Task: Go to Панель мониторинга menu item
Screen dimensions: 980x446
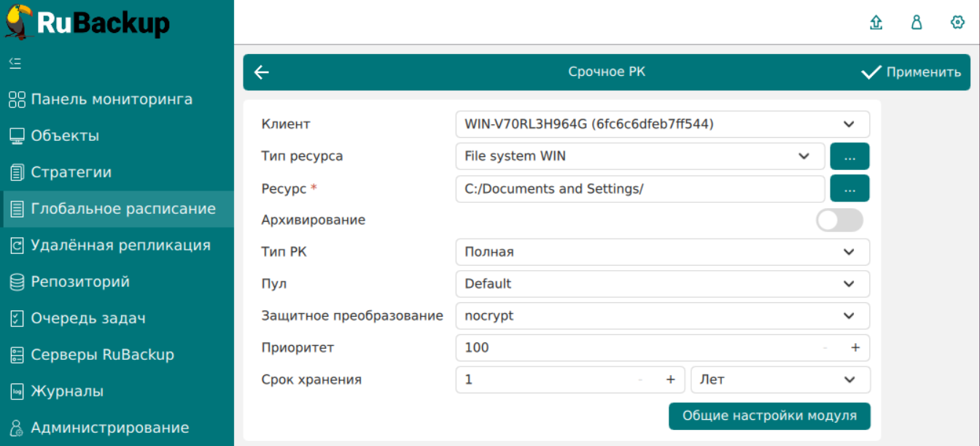Action: [112, 99]
